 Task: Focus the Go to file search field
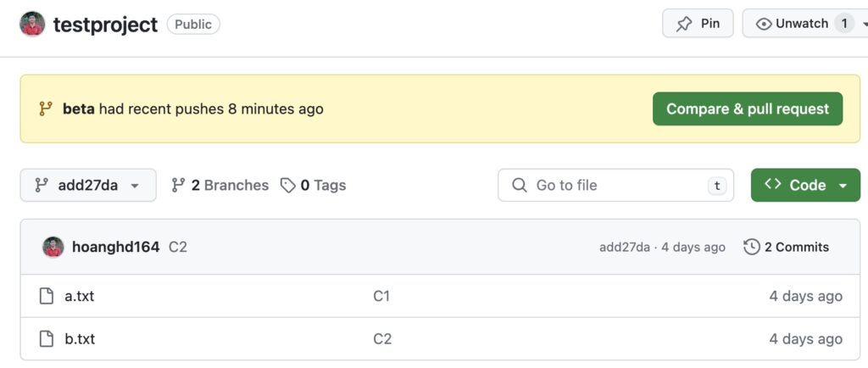tap(615, 186)
